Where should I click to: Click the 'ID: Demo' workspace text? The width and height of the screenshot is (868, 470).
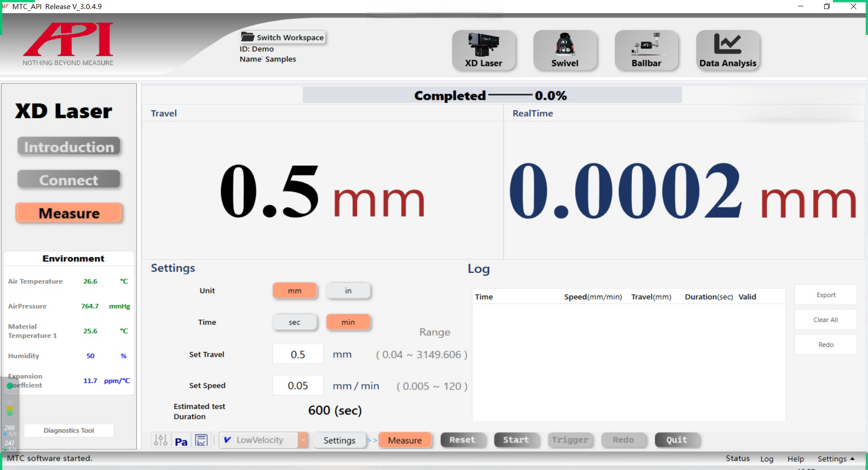(x=257, y=49)
